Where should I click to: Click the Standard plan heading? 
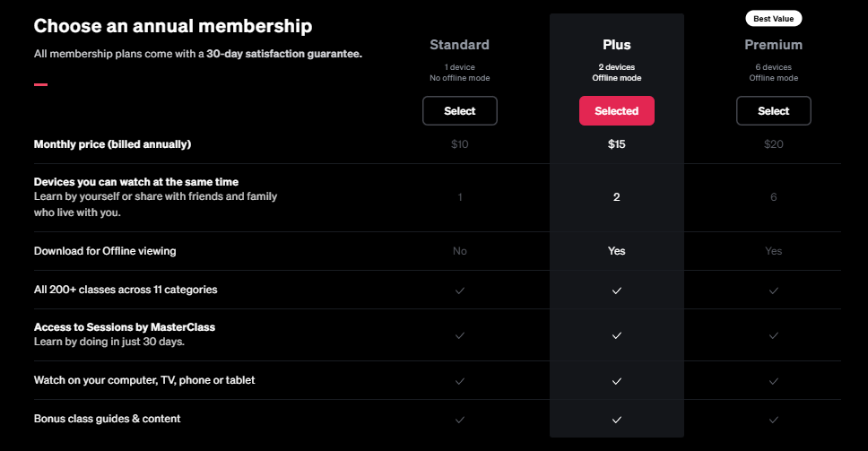[x=459, y=45]
